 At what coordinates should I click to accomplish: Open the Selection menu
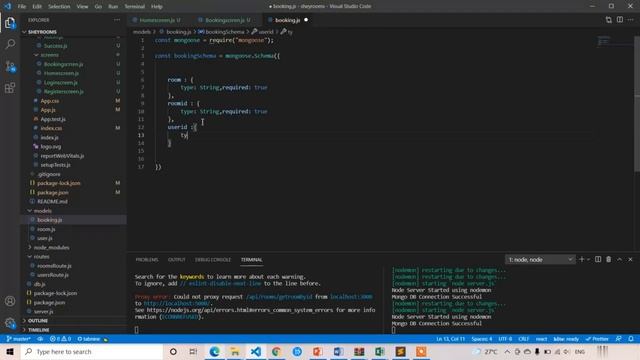59,7
